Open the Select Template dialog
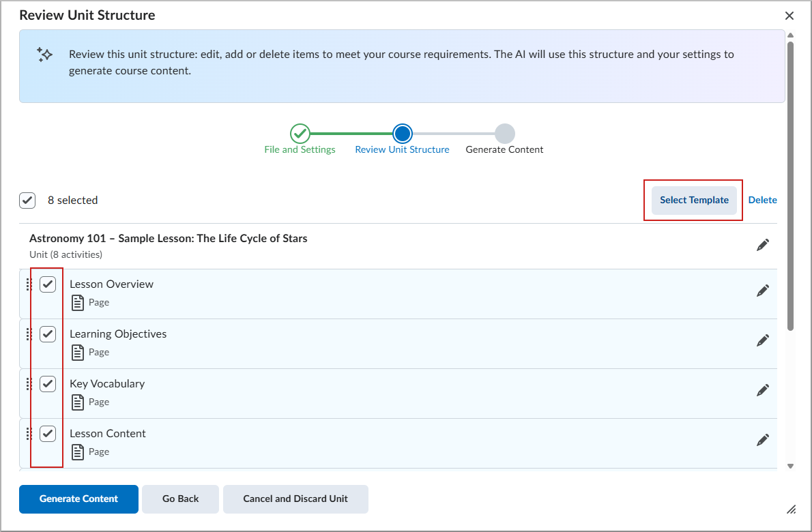Image resolution: width=812 pixels, height=532 pixels. pos(694,200)
